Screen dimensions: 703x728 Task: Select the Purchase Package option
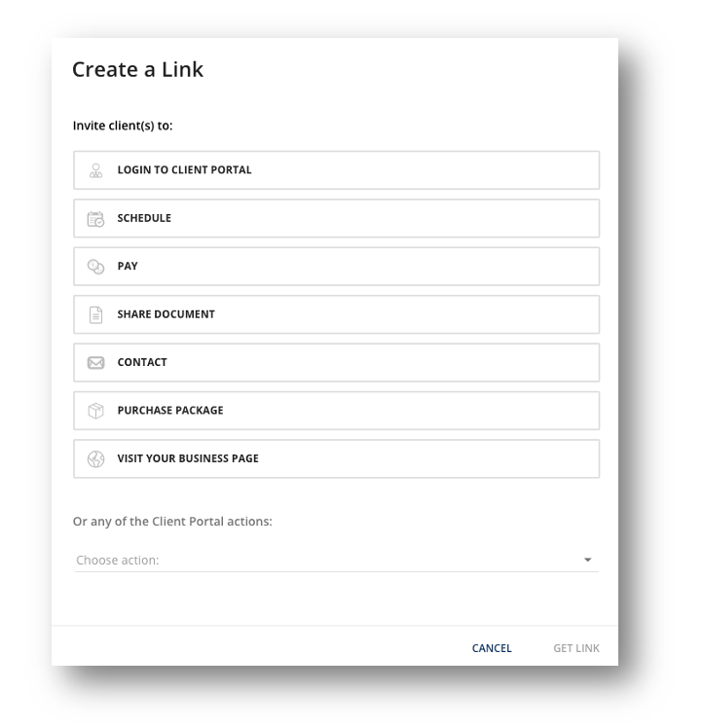pos(336,411)
